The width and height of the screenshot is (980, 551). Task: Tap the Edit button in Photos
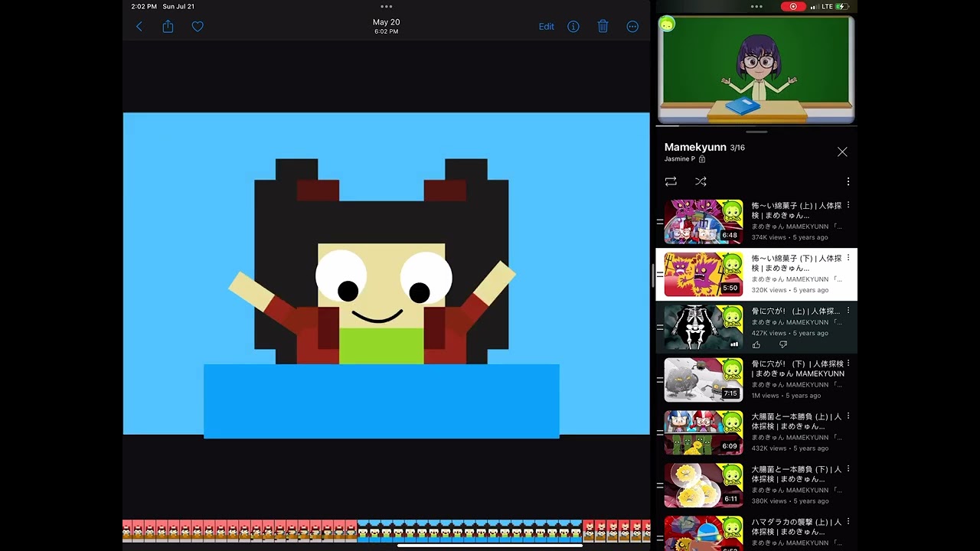point(546,27)
